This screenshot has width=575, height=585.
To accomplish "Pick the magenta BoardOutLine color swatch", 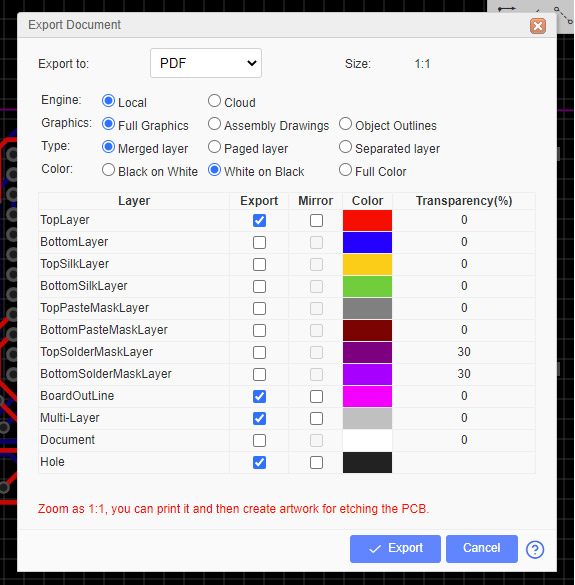I will coord(367,396).
